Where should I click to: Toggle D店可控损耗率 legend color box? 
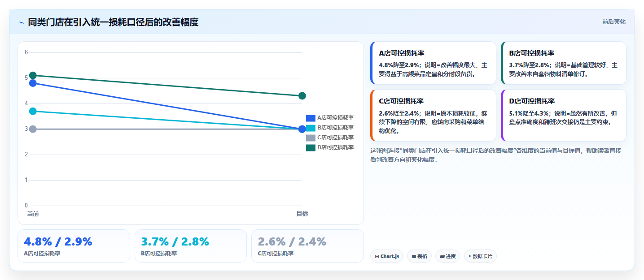311,147
